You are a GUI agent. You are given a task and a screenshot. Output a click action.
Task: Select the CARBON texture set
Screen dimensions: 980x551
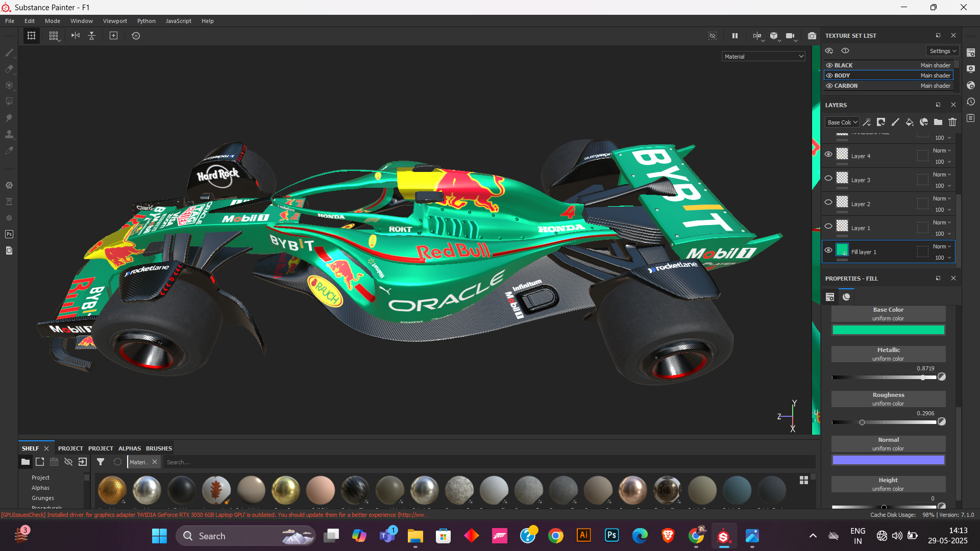click(888, 86)
